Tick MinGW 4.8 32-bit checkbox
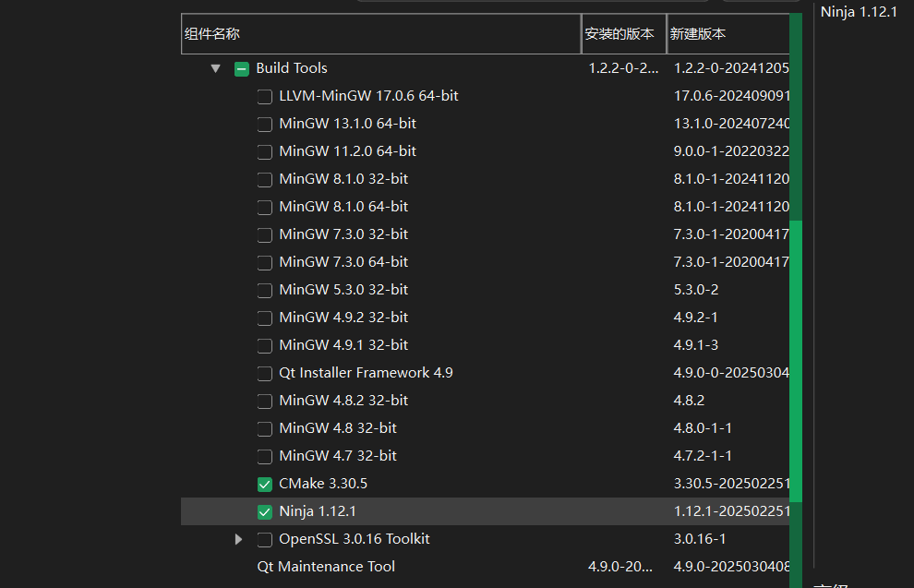The image size is (914, 588). (x=265, y=428)
